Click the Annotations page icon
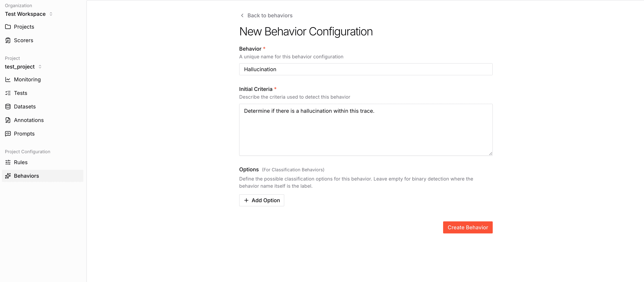 tap(8, 120)
